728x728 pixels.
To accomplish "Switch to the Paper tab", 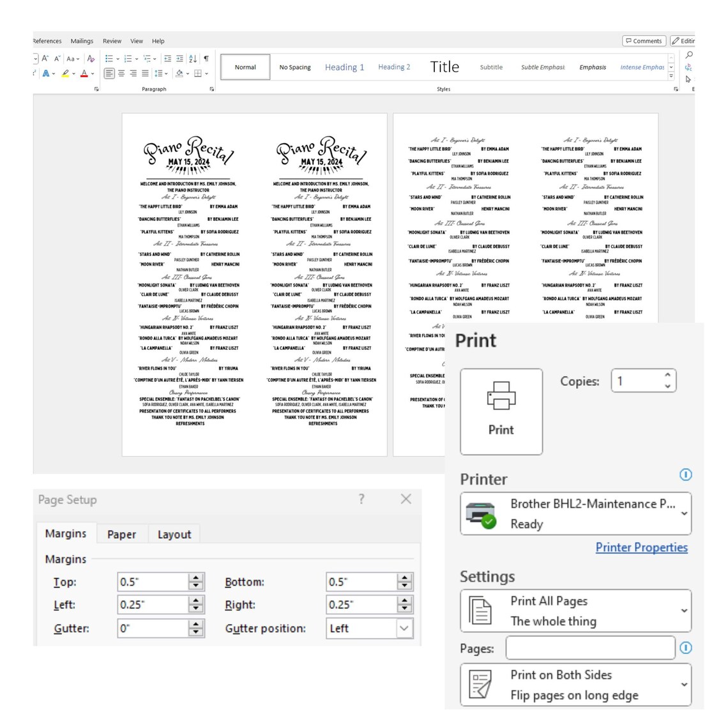I will click(x=121, y=535).
